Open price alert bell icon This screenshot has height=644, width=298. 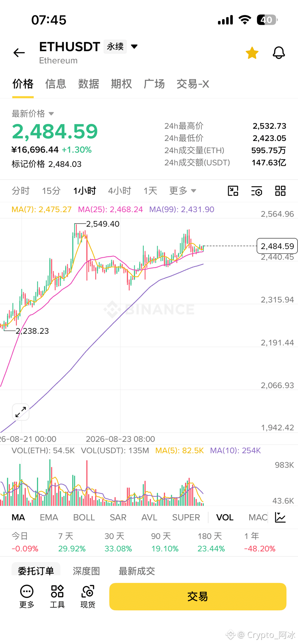click(279, 53)
